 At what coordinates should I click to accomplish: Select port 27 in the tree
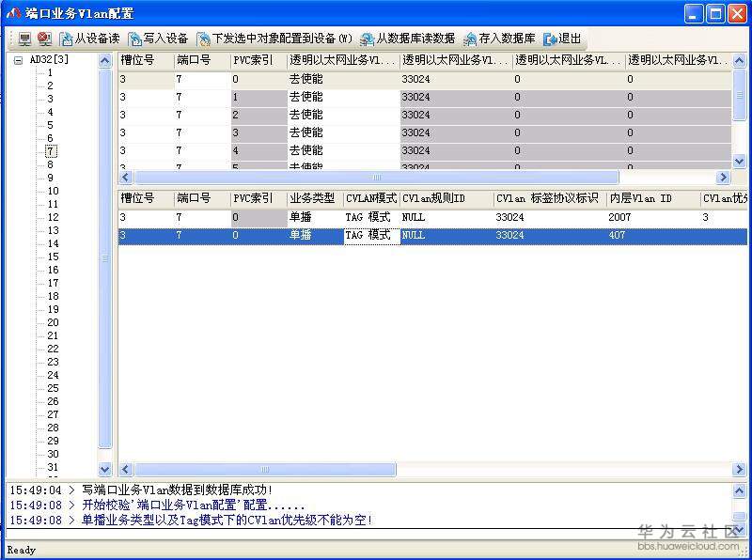[53, 414]
